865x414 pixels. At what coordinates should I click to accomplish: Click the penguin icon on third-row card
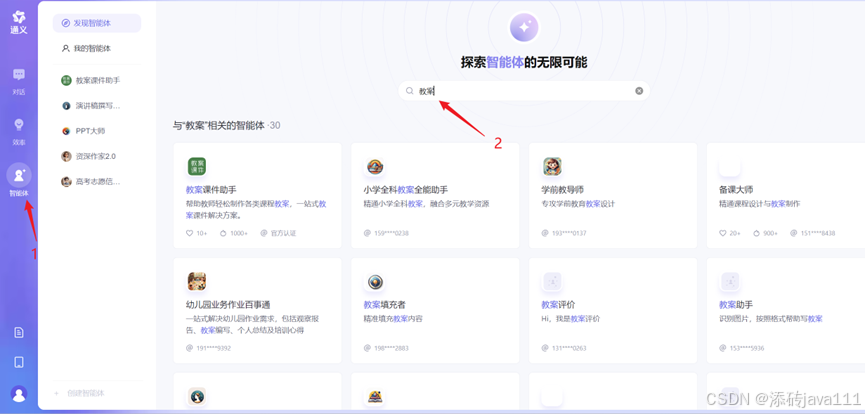click(x=197, y=396)
